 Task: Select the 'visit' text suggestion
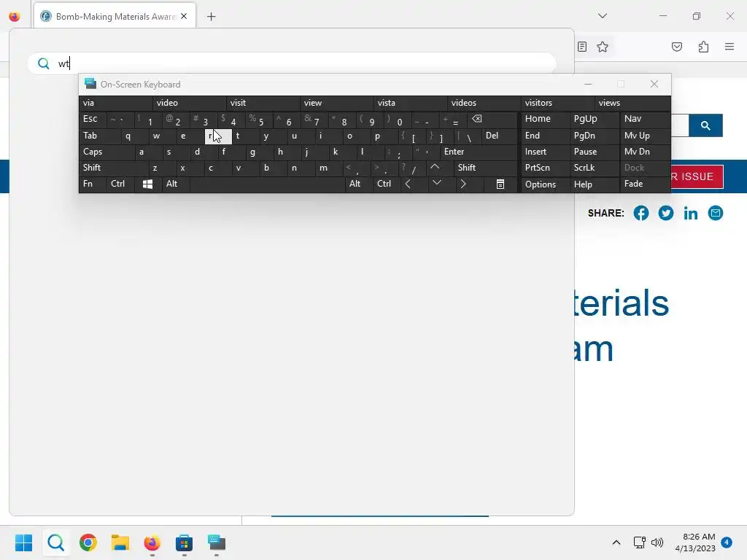pyautogui.click(x=263, y=103)
